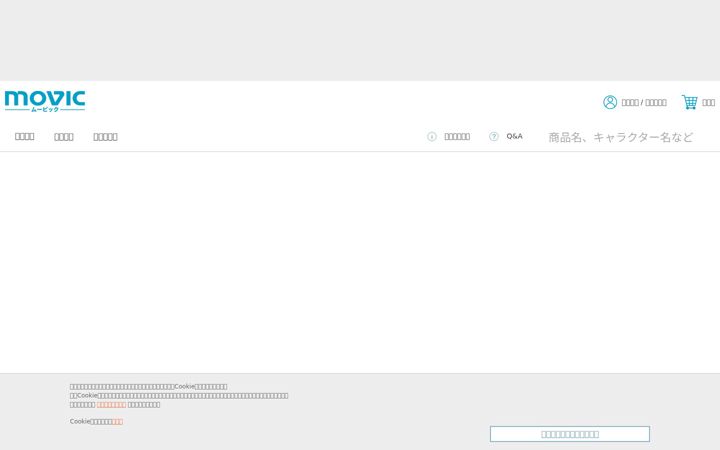720x450 pixels.
Task: Open the leftmost main navigation menu item
Action: [x=25, y=136]
